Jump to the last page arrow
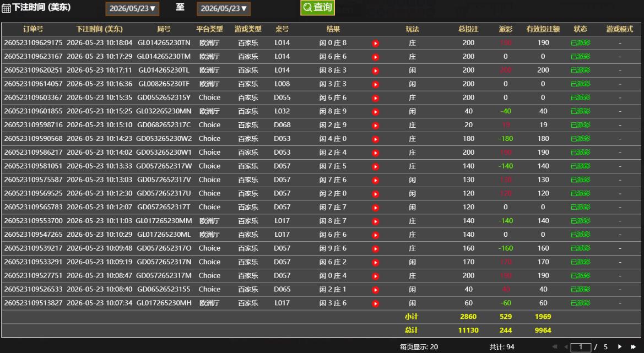 tap(634, 347)
